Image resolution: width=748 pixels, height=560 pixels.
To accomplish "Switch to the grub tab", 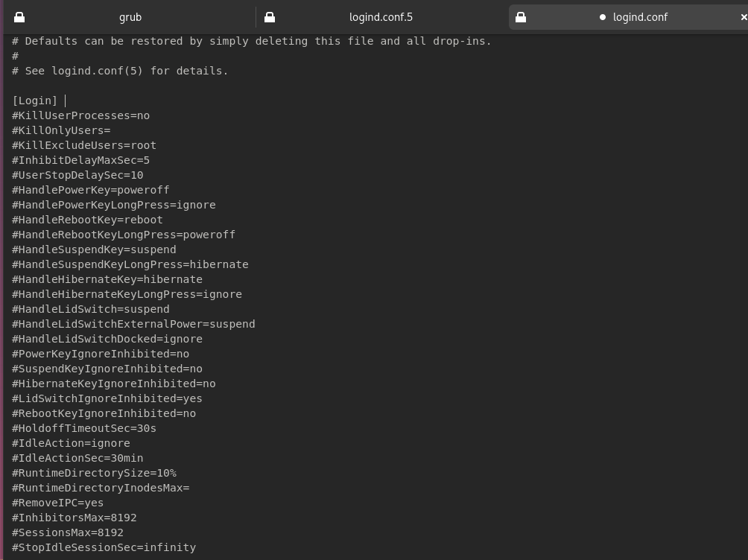I will click(x=130, y=17).
